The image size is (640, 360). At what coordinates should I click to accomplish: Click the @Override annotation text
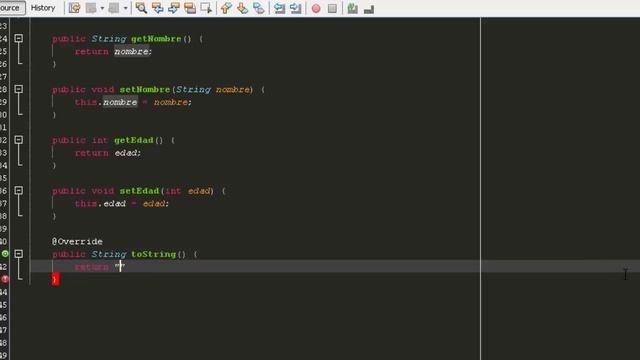pyautogui.click(x=77, y=242)
